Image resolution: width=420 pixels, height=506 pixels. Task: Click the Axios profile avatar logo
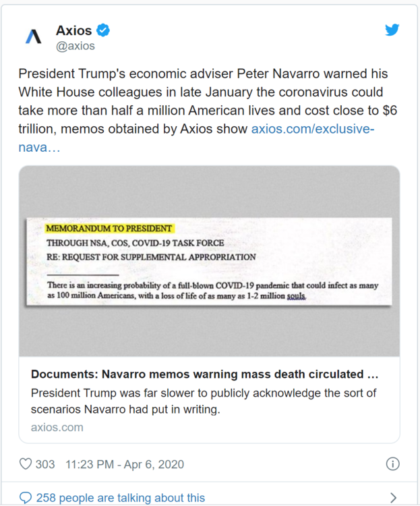pyautogui.click(x=33, y=37)
